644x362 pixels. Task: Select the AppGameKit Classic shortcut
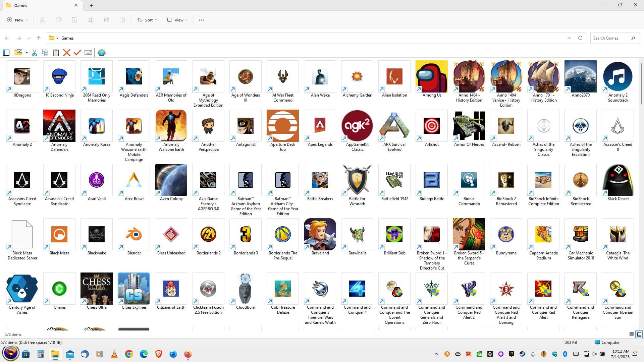(357, 131)
